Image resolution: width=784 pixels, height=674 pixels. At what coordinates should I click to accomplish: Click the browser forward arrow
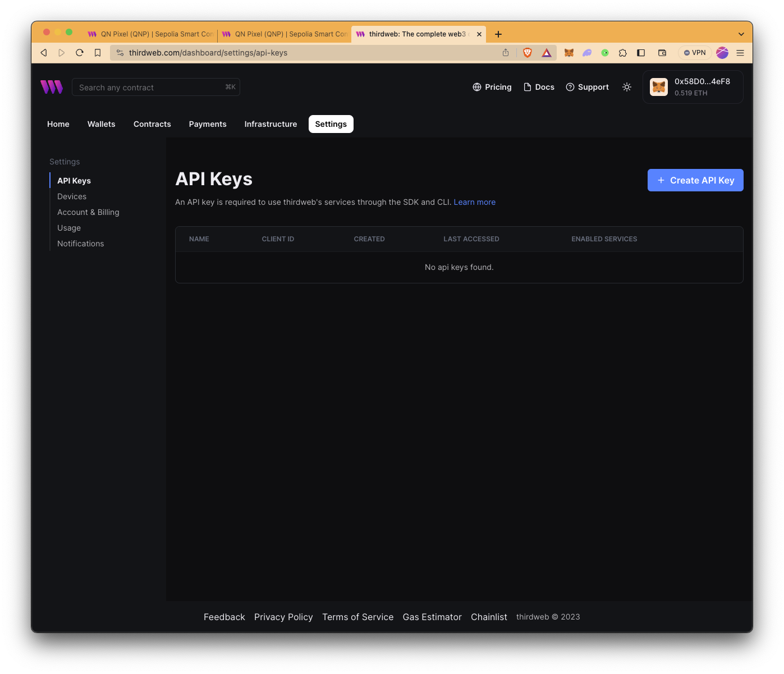point(62,53)
